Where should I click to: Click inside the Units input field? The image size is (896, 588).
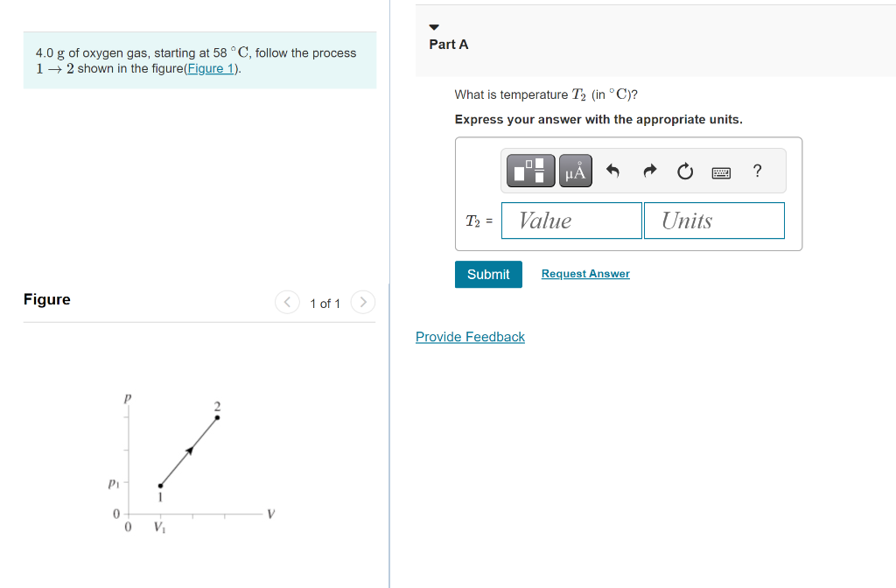(714, 220)
